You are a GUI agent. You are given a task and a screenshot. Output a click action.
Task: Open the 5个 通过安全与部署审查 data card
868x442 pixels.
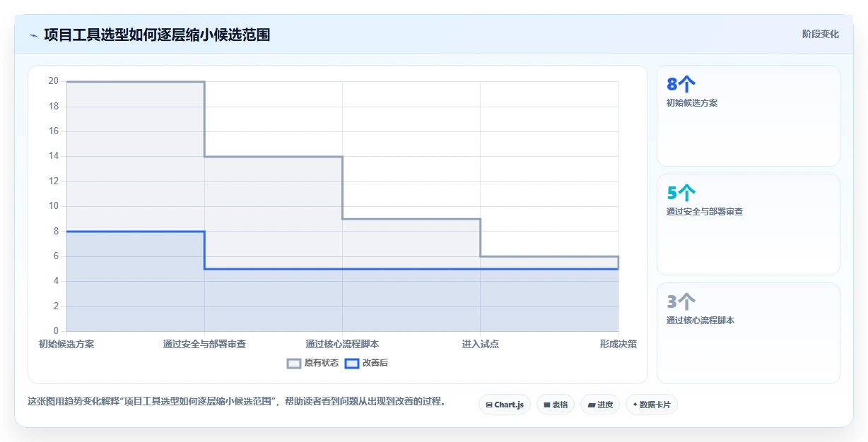749,225
